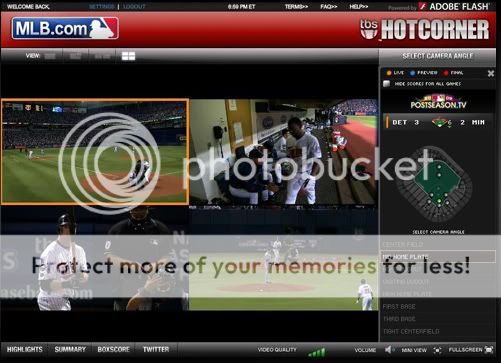Open the FAQ link in top bar

click(329, 6)
